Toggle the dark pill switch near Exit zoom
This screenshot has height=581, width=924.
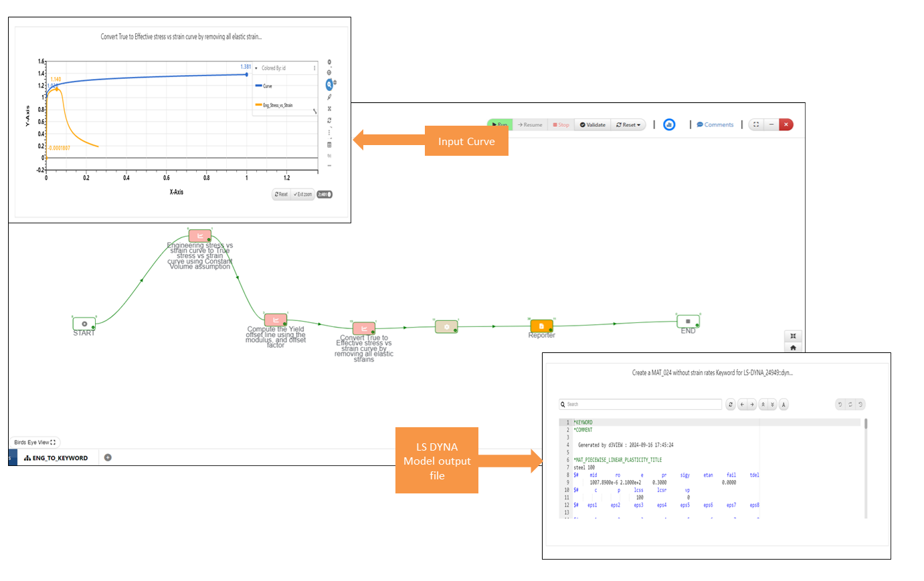[x=325, y=195]
